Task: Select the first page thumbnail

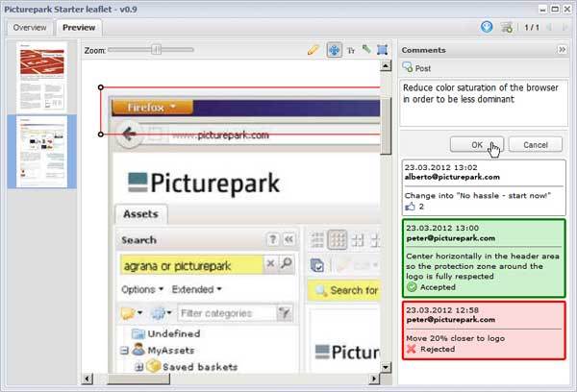Action: point(42,76)
